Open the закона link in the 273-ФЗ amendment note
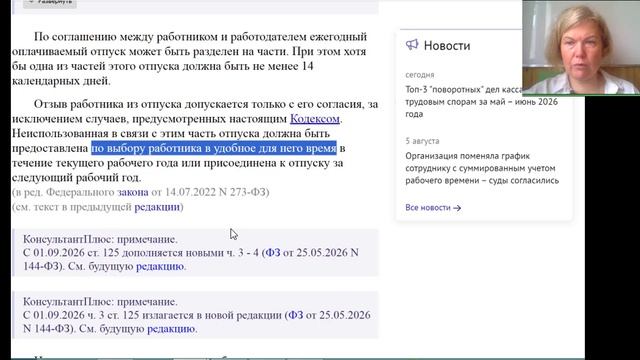Screen dimensions: 640x360 coord(133,192)
